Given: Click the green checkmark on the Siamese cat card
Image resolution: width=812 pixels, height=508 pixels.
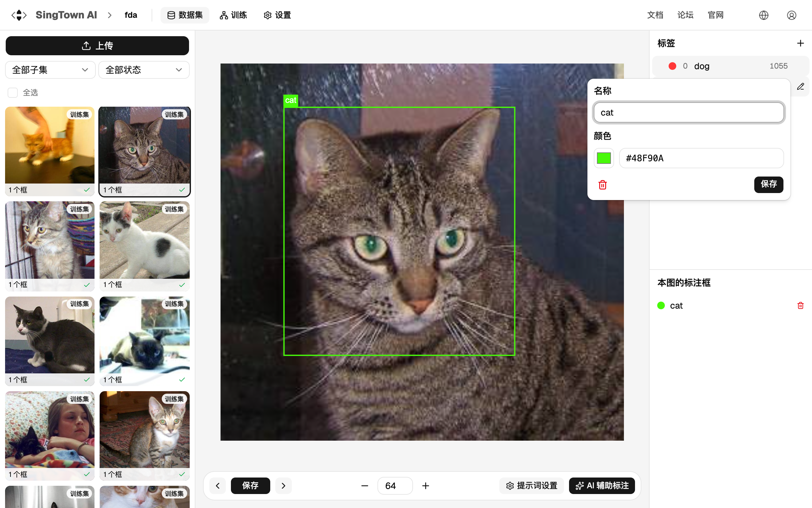Looking at the screenshot, I should (x=182, y=380).
